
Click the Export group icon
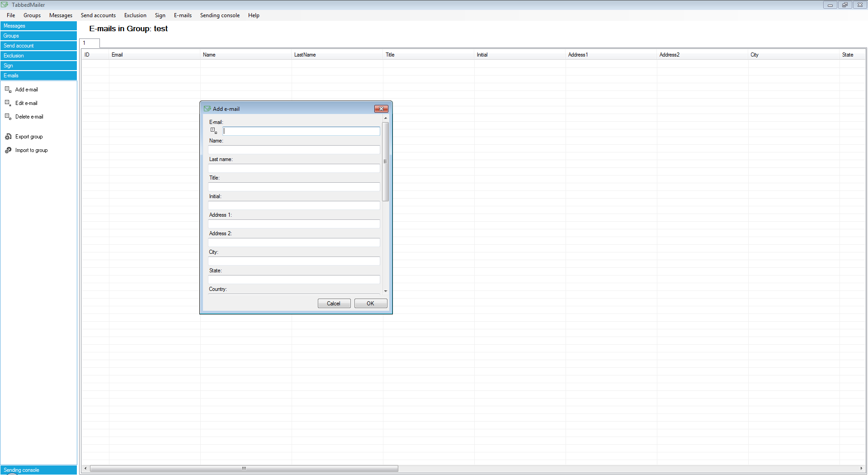tap(8, 137)
